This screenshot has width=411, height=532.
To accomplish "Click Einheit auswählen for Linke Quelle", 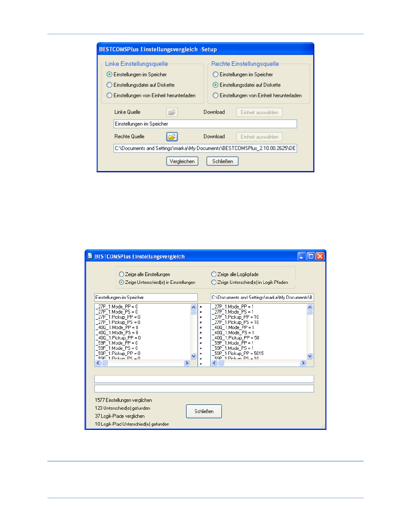I will [x=259, y=112].
